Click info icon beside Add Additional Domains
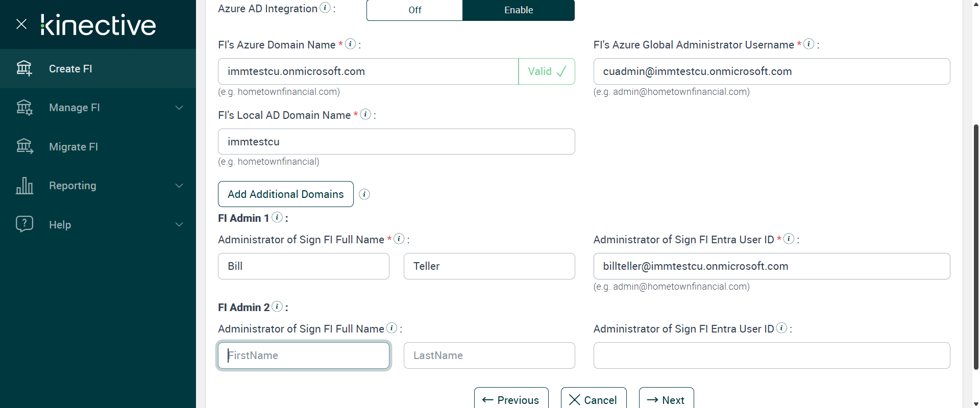Screen dimensions: 980x408 coord(364,194)
